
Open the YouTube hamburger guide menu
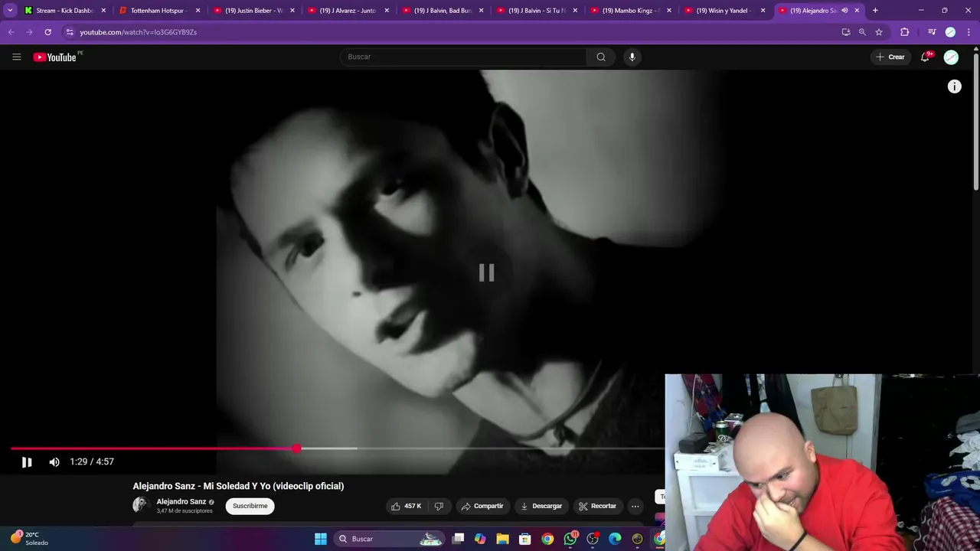click(17, 57)
